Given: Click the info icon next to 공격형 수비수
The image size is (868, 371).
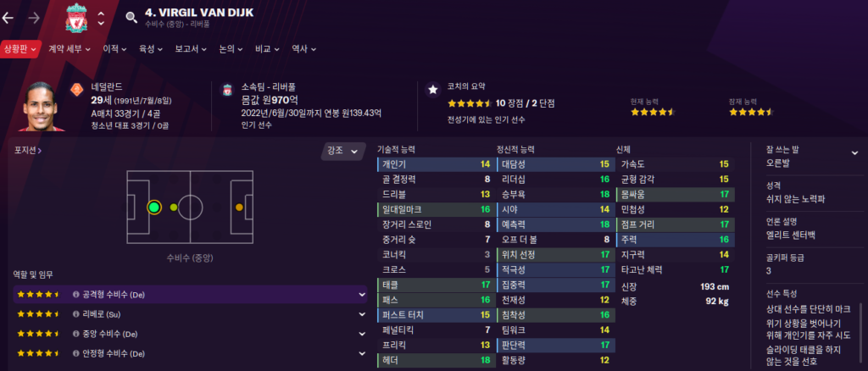Looking at the screenshot, I should click(x=75, y=295).
